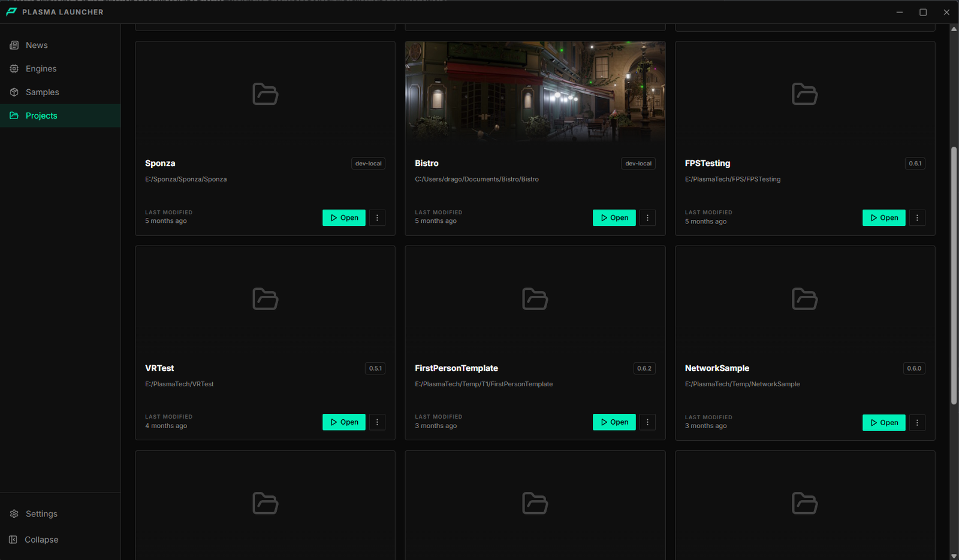
Task: Open the VRTest project
Action: [x=344, y=422]
